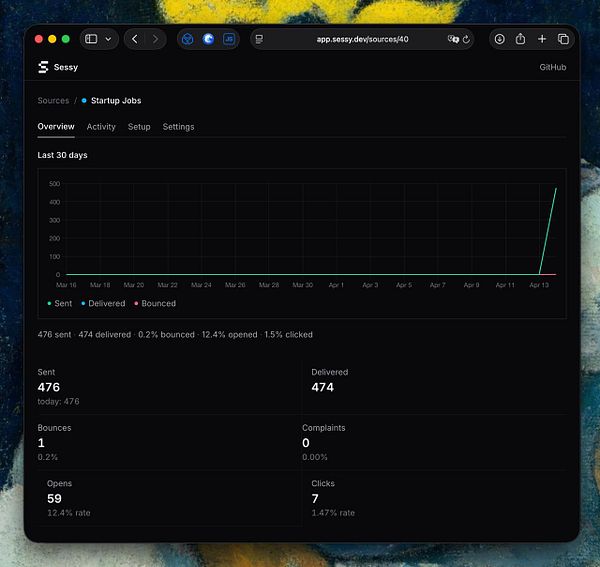Click the Share icon in the toolbar
Screen dimensions: 600x567
click(520, 39)
